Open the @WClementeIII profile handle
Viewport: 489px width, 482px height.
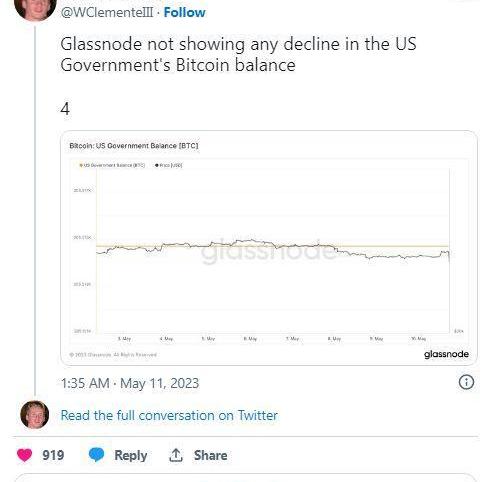click(107, 12)
